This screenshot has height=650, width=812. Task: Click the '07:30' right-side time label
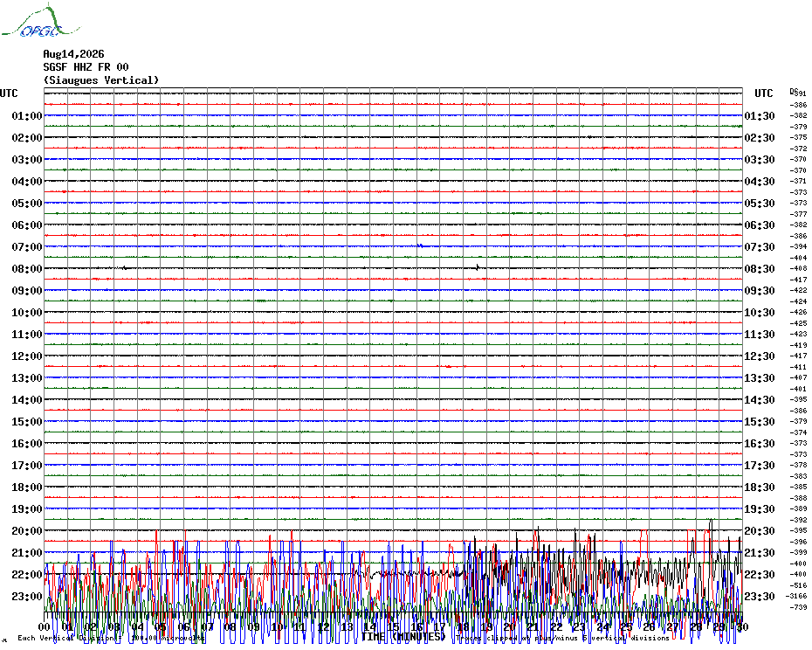(x=760, y=246)
